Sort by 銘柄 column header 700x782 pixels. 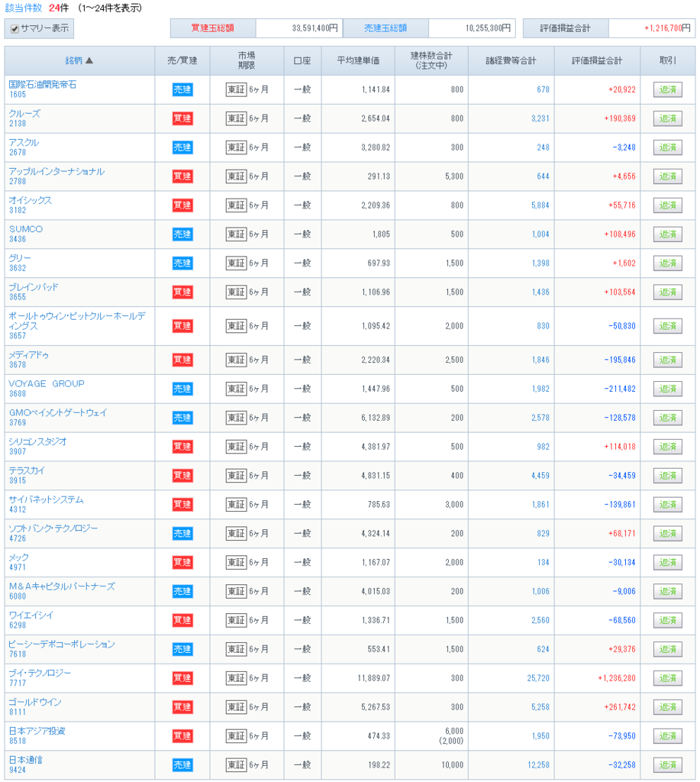point(79,60)
